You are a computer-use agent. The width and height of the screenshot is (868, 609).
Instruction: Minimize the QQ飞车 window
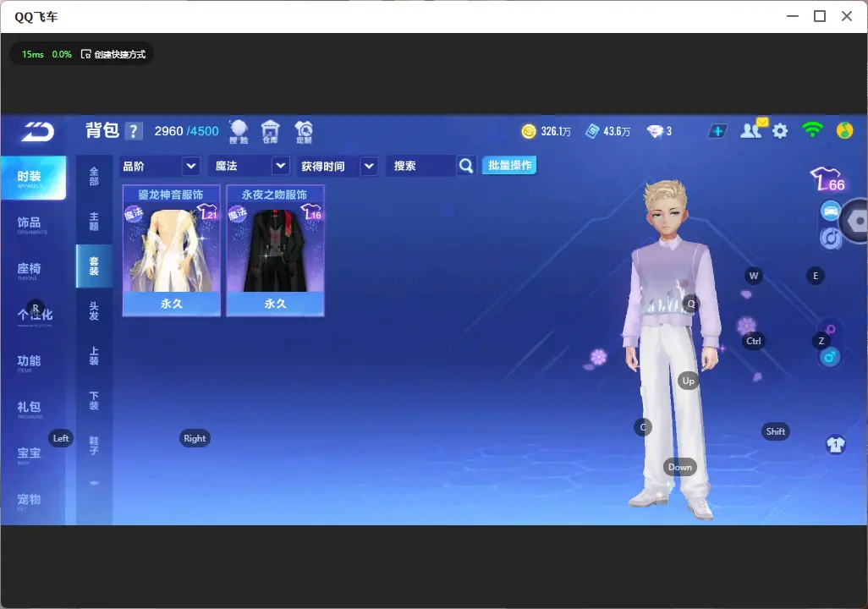coord(793,17)
